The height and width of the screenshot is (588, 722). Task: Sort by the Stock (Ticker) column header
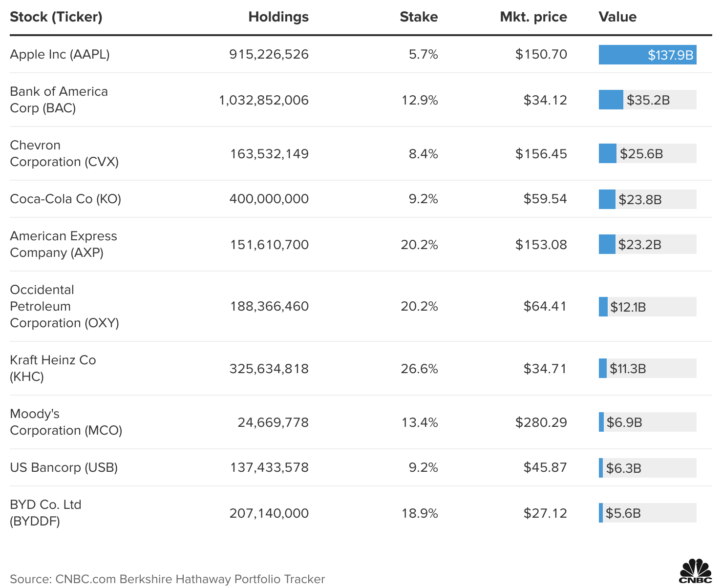point(55,17)
